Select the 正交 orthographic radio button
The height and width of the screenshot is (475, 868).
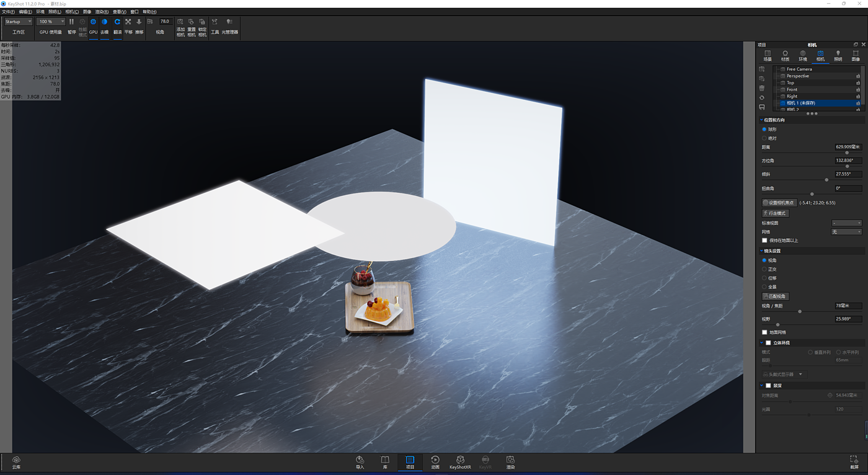pyautogui.click(x=764, y=269)
